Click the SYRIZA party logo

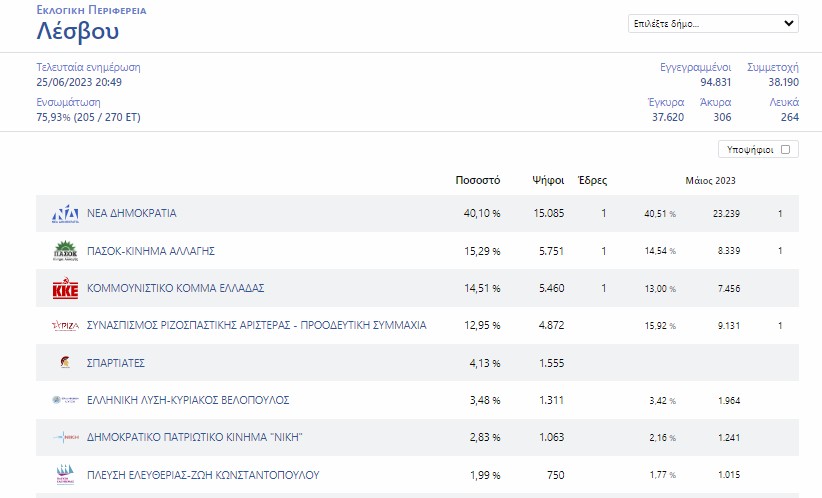click(64, 326)
